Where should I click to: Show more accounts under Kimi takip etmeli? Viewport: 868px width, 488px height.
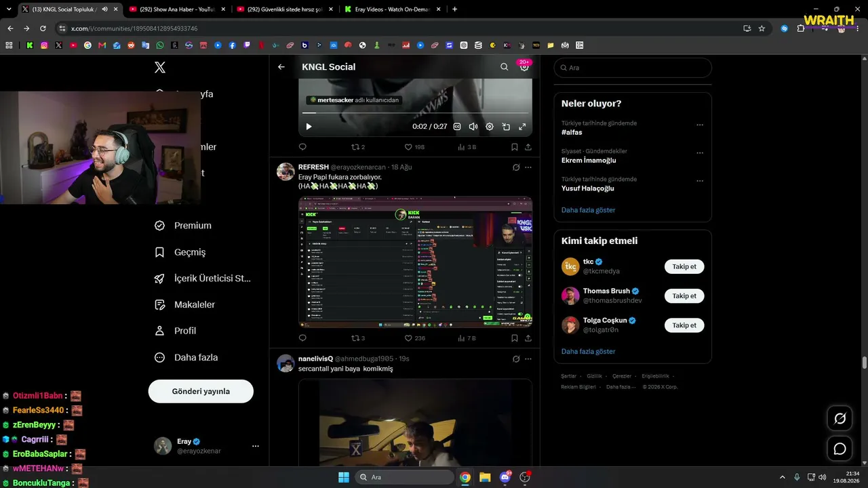point(589,352)
